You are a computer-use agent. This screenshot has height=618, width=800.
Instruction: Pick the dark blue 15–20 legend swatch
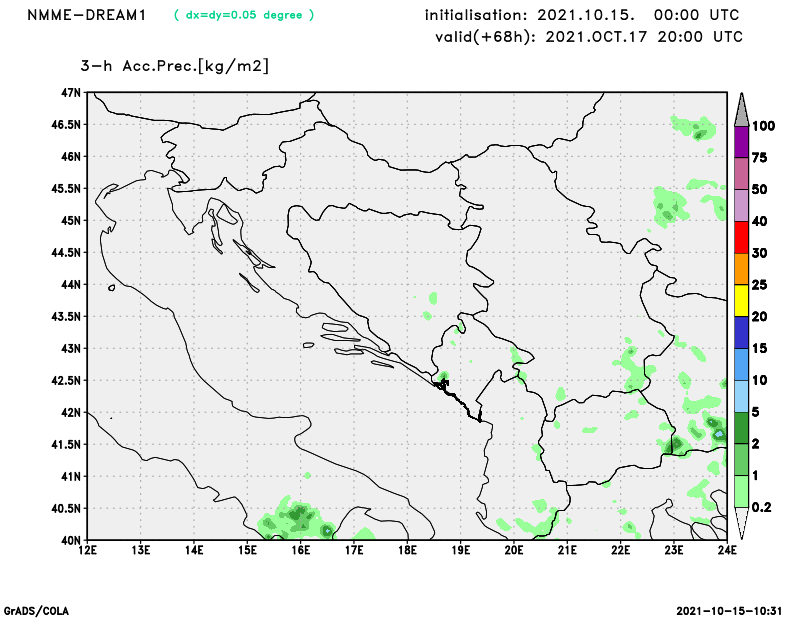[x=741, y=332]
